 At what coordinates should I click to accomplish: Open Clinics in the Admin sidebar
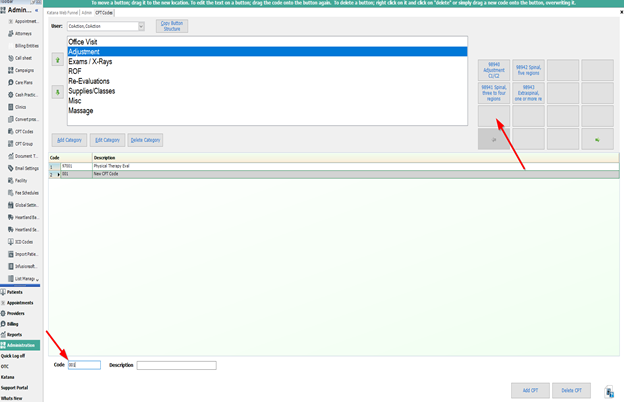(x=17, y=107)
